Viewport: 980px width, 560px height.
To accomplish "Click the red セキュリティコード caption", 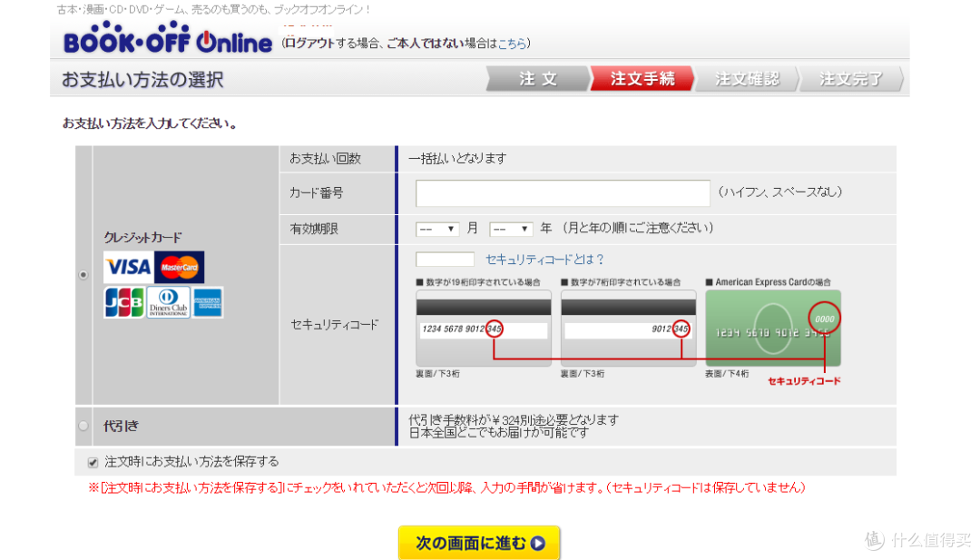I will click(x=804, y=380).
